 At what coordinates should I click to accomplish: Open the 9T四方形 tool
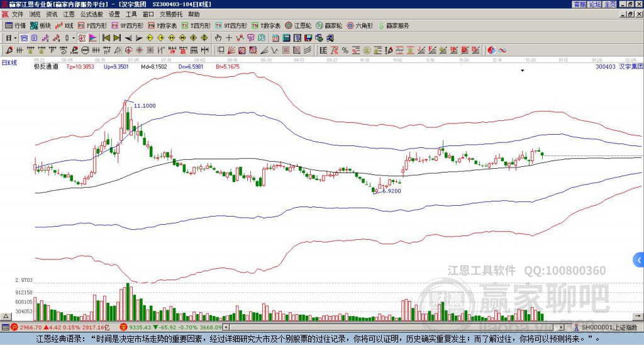coord(231,25)
